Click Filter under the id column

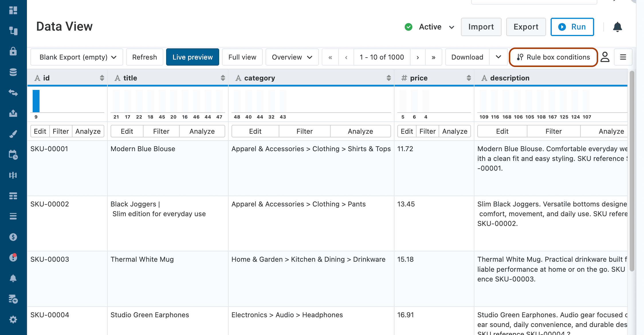[61, 131]
